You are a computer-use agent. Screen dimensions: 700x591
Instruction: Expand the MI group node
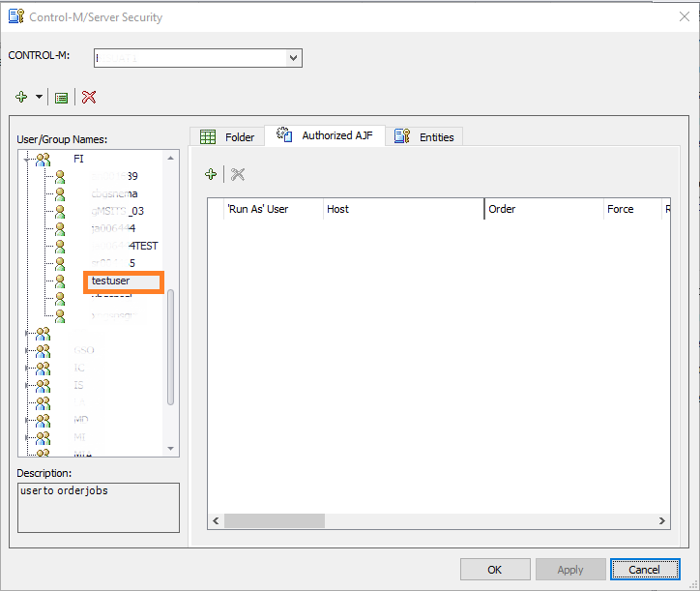[x=27, y=438]
